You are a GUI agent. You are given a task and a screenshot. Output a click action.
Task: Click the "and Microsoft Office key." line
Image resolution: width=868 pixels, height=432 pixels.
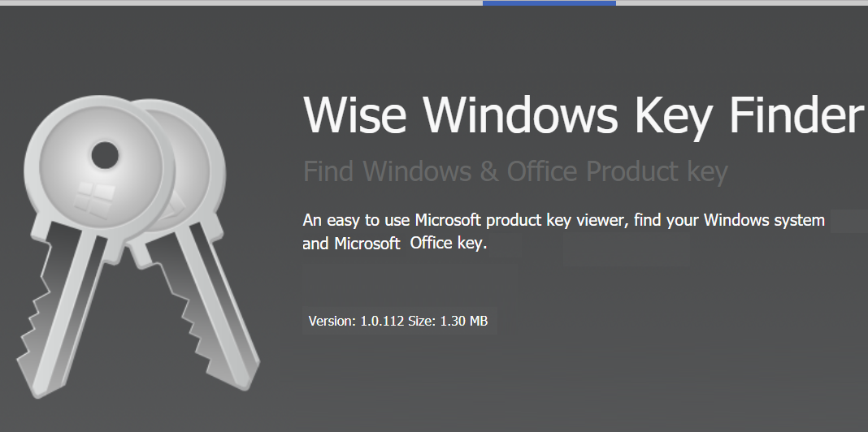(394, 244)
